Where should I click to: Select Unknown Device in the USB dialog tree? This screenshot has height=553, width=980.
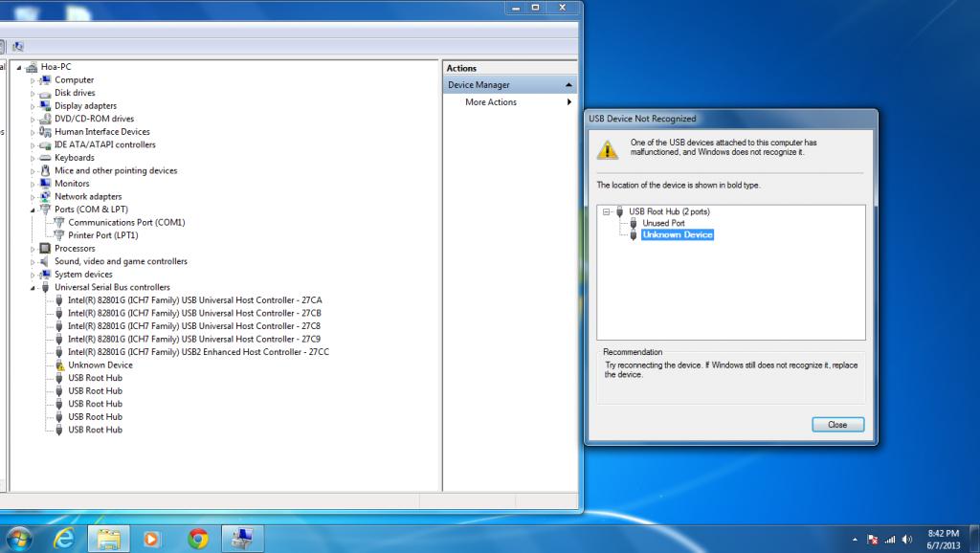click(678, 235)
